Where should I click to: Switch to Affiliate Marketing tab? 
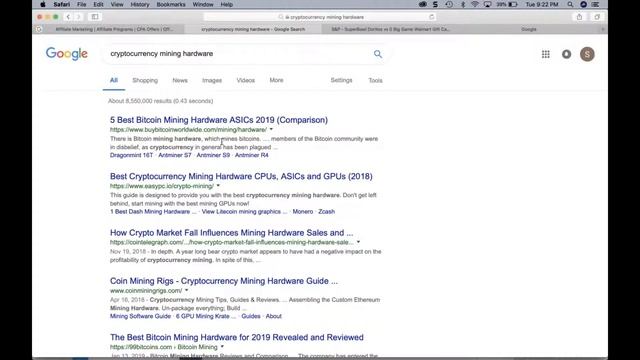tap(114, 29)
